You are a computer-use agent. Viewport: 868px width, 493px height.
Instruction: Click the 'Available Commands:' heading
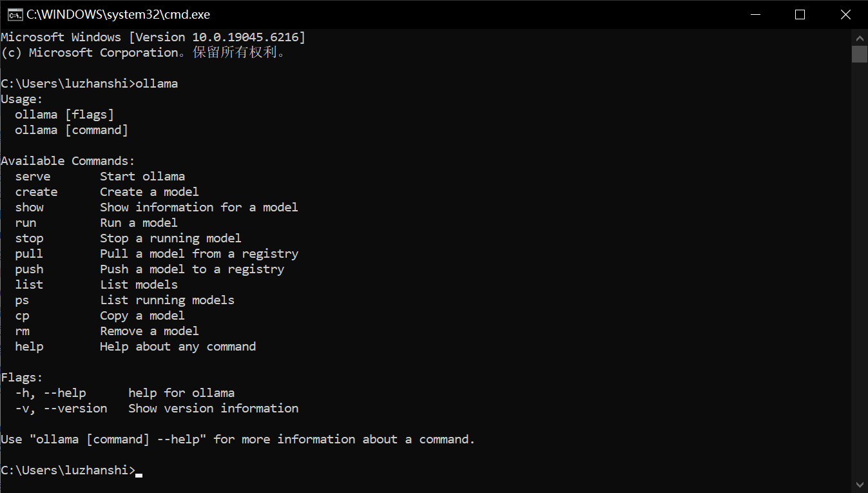pos(68,161)
